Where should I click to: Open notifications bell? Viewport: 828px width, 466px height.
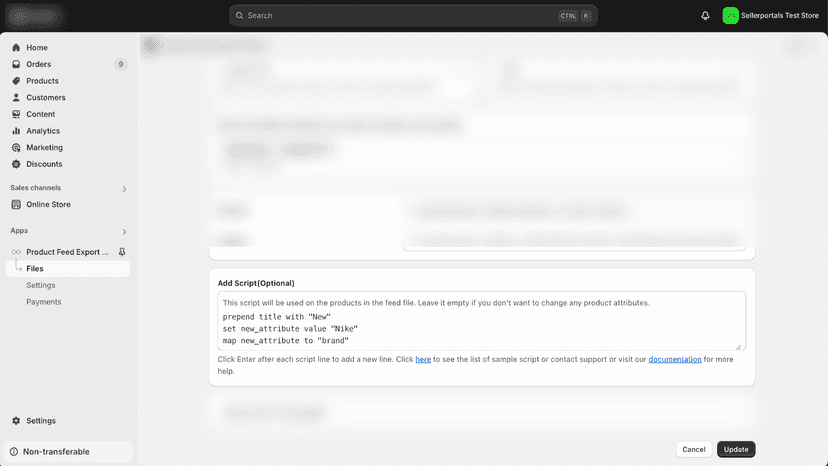(x=705, y=16)
